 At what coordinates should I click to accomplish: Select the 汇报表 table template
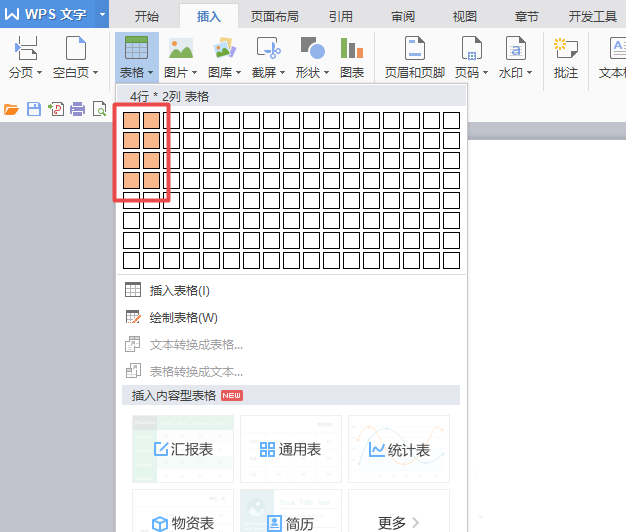[183, 449]
